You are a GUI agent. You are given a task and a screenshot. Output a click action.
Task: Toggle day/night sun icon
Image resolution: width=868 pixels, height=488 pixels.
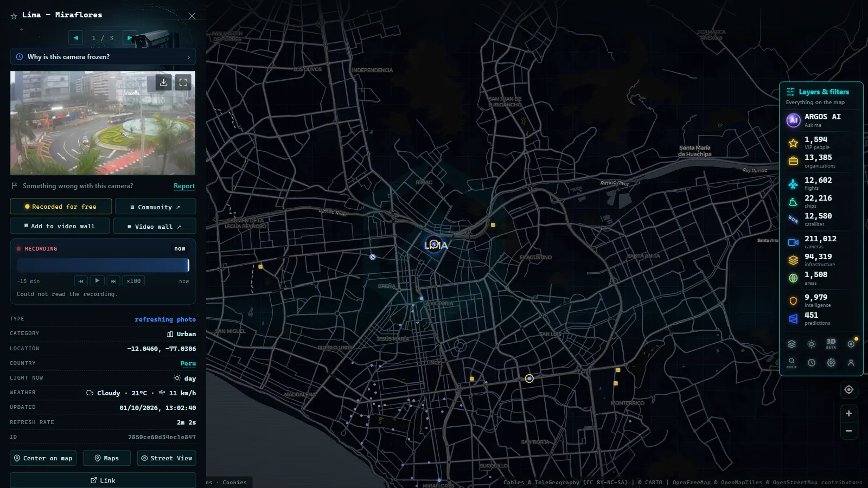tap(812, 344)
